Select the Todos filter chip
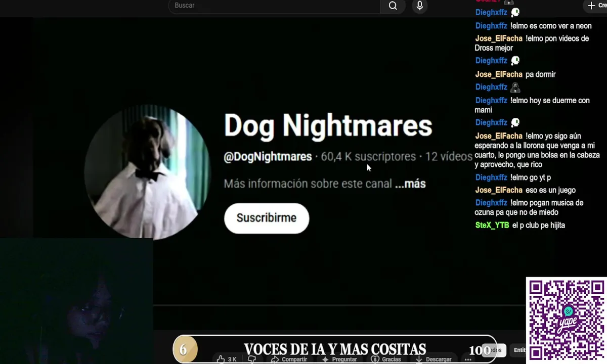 tap(495, 350)
